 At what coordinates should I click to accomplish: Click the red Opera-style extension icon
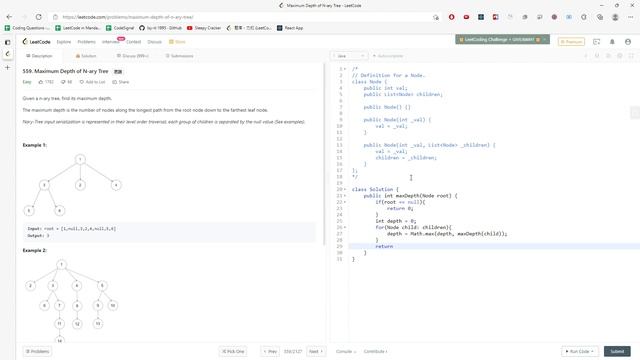451,17
